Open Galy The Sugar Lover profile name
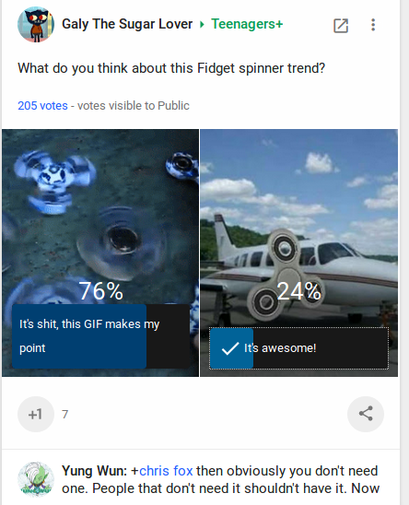The width and height of the screenshot is (409, 505). 127,24
